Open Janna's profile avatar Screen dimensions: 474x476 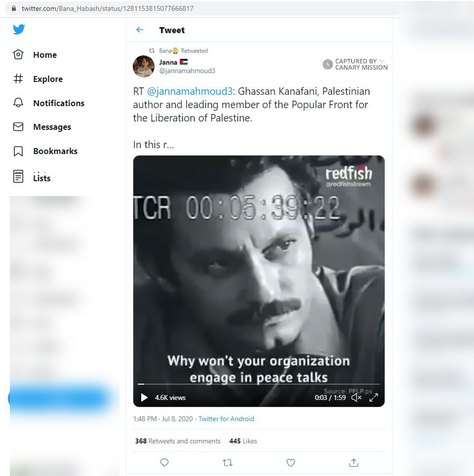143,66
